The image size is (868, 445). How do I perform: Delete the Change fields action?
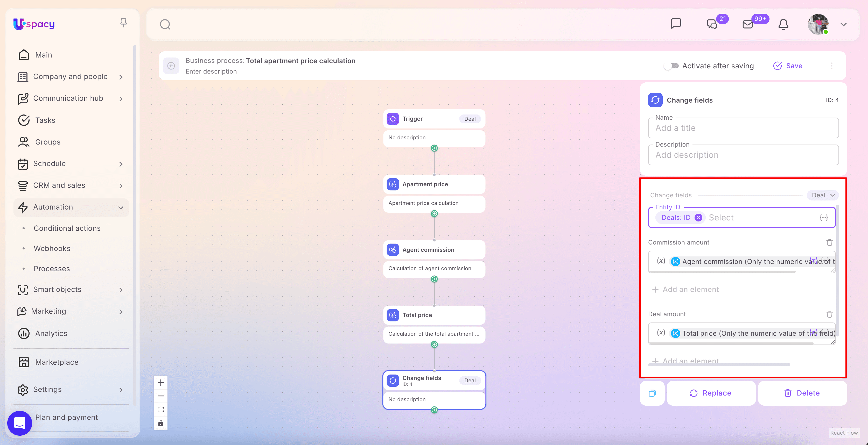pyautogui.click(x=802, y=393)
